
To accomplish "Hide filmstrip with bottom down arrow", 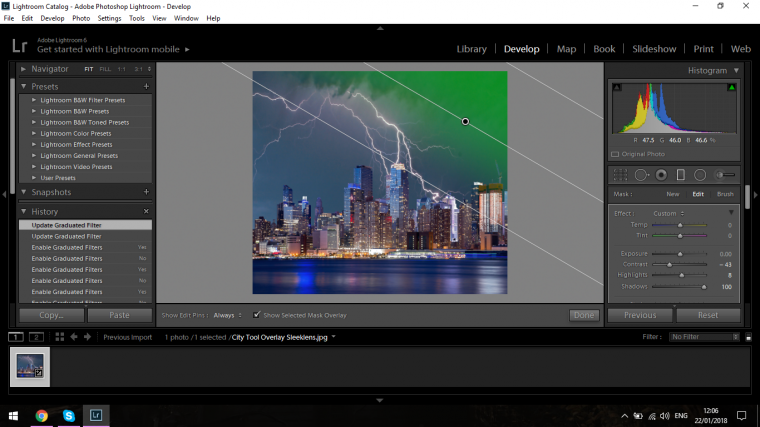I will (380, 400).
